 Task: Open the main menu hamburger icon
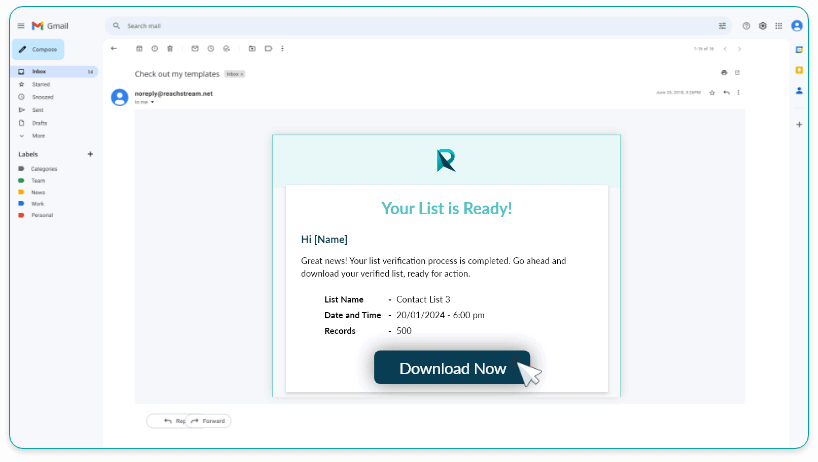coord(21,26)
